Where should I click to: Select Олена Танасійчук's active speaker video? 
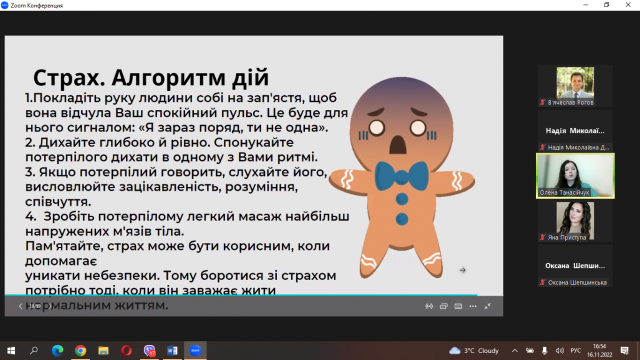575,176
